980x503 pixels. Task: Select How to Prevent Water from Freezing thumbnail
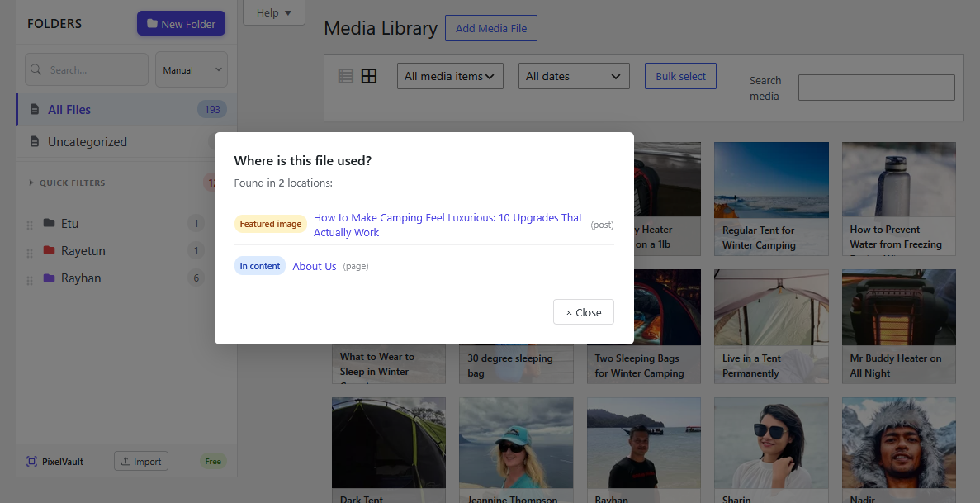[899, 198]
